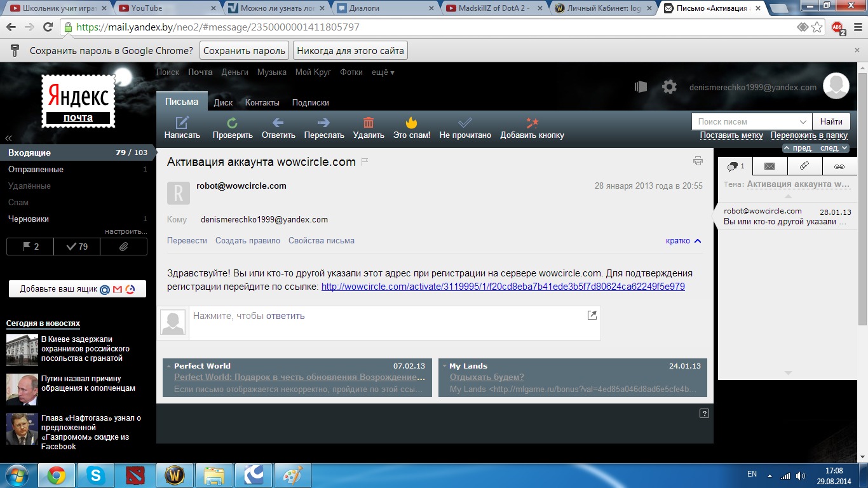Viewport: 868px width, 488px height.
Task: Click the Удалить trash icon
Action: pos(369,123)
